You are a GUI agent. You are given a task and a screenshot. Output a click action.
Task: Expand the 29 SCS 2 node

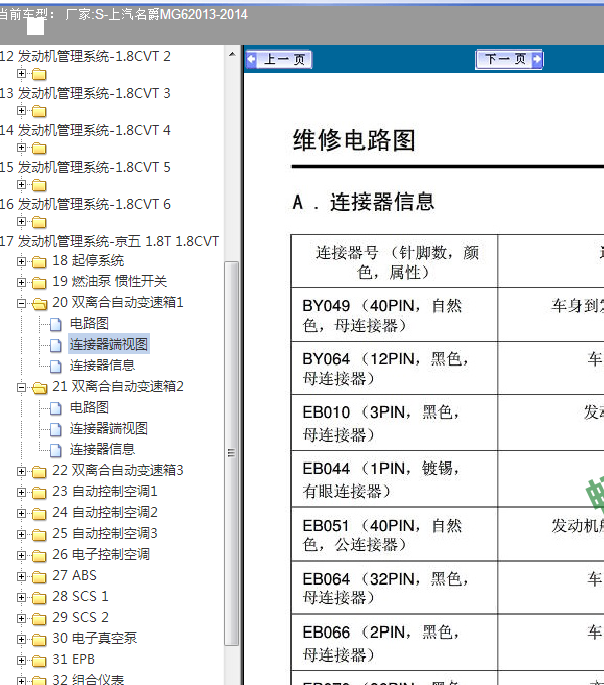coord(21,618)
